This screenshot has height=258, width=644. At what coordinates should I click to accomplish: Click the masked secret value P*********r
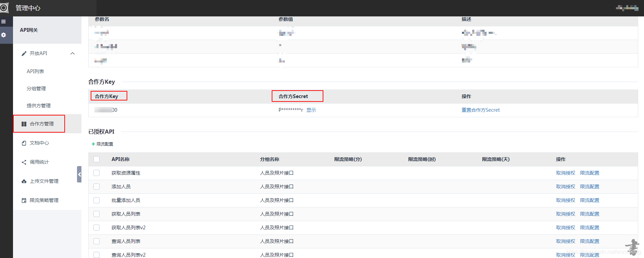[291, 110]
